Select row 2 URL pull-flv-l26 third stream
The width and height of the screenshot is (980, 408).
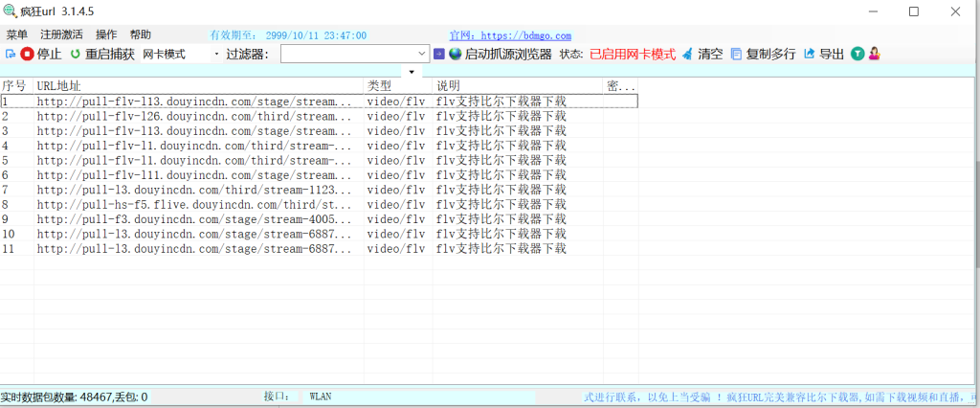194,116
